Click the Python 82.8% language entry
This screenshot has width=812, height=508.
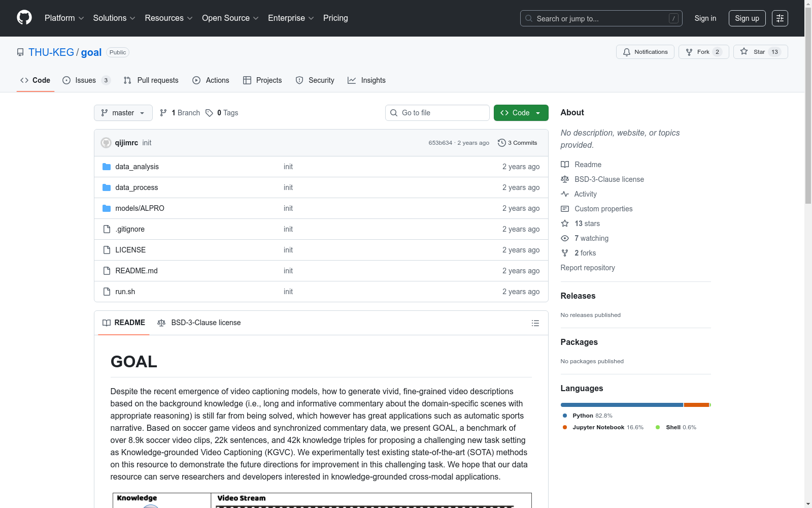tap(588, 416)
